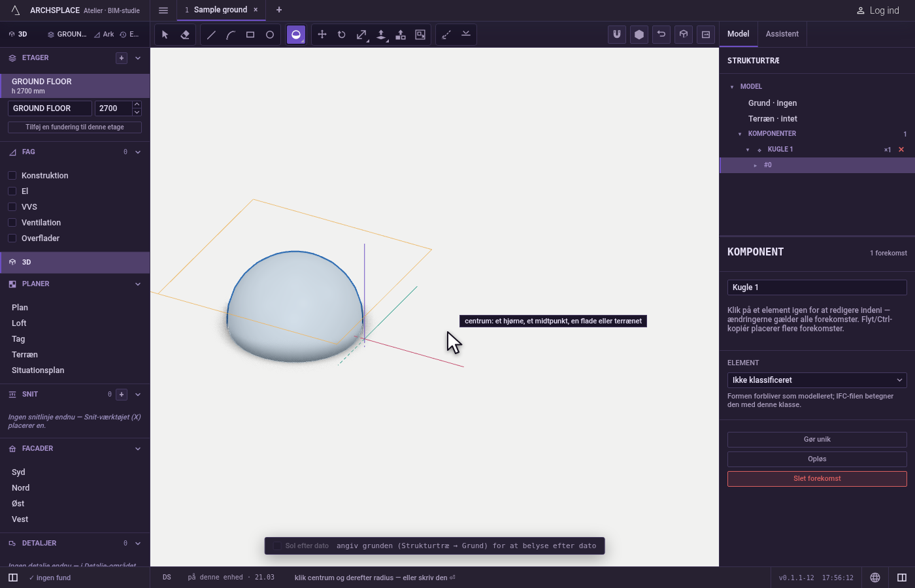This screenshot has width=915, height=588.
Task: Click the Kugle 1 name field
Action: coord(817,287)
